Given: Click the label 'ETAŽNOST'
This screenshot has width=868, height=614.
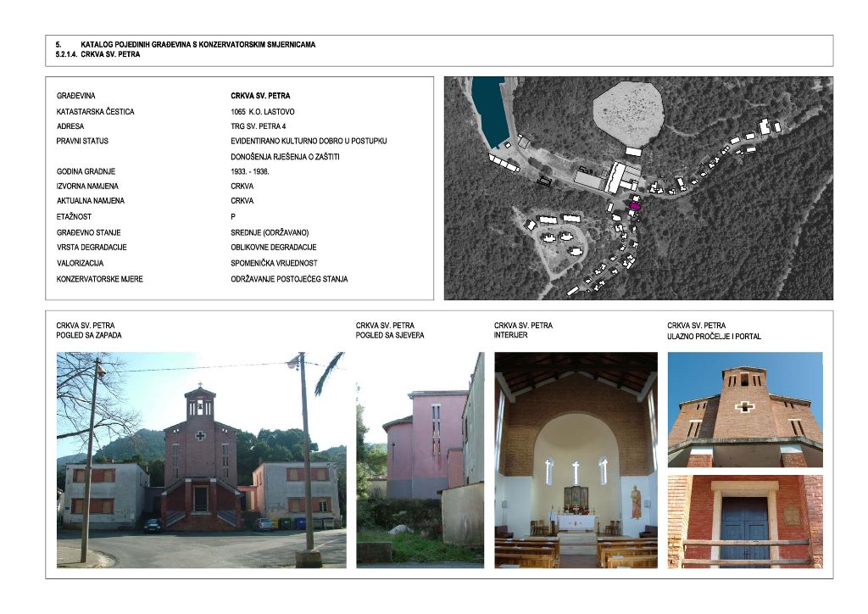Looking at the screenshot, I should click(75, 216).
